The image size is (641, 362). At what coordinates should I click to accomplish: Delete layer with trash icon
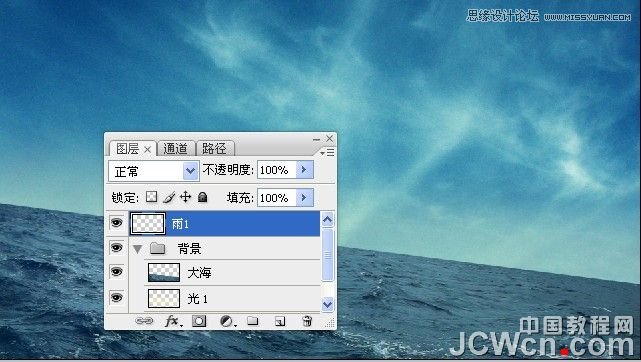(307, 321)
